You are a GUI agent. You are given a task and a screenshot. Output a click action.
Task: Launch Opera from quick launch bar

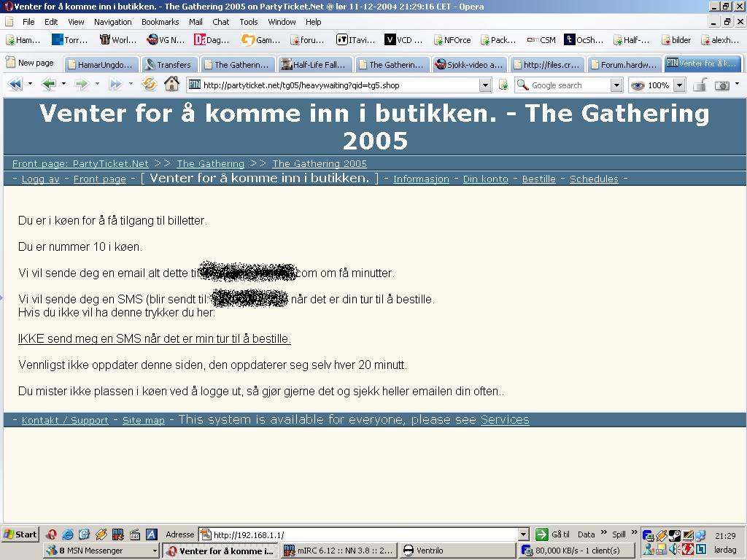[52, 534]
